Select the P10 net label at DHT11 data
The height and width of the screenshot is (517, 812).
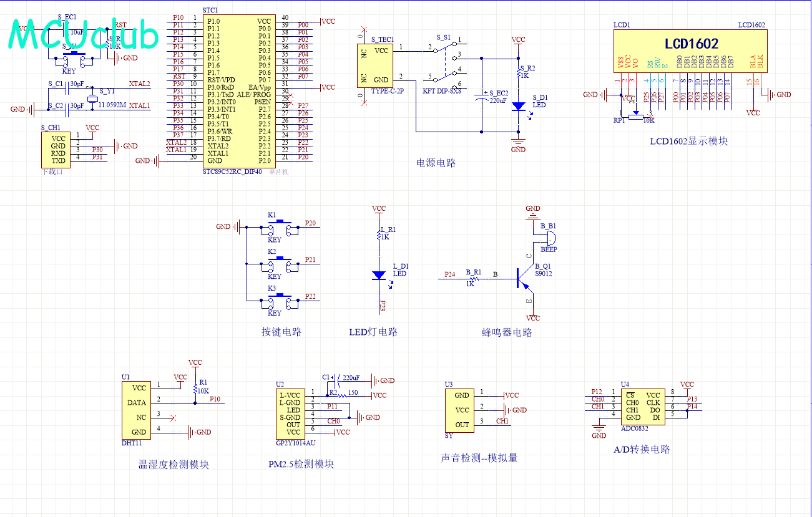click(215, 399)
